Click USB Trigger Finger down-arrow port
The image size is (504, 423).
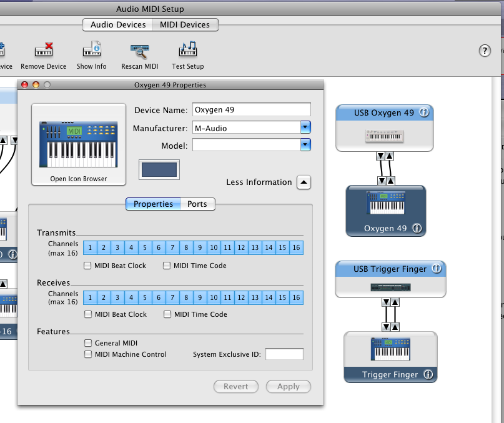386,302
